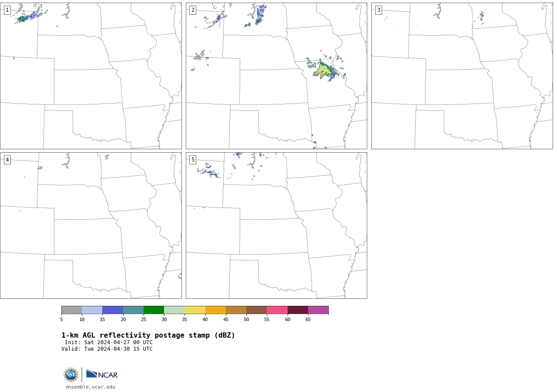Click the ensemble.ucar.edu text
Screen dimensions: 557x392
pos(91,387)
